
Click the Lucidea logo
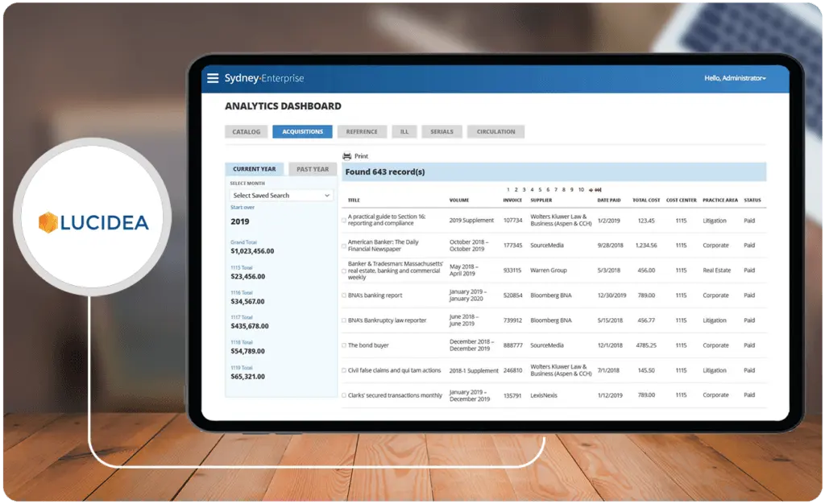[x=93, y=222]
